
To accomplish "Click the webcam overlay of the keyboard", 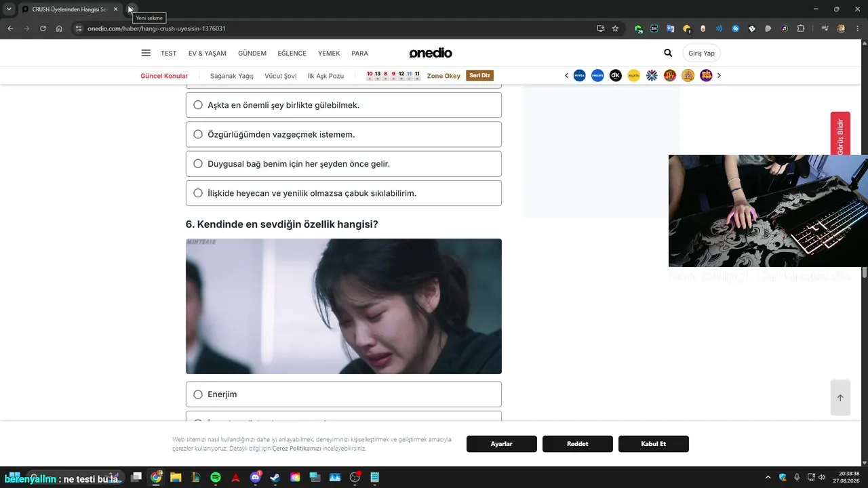I will click(768, 211).
